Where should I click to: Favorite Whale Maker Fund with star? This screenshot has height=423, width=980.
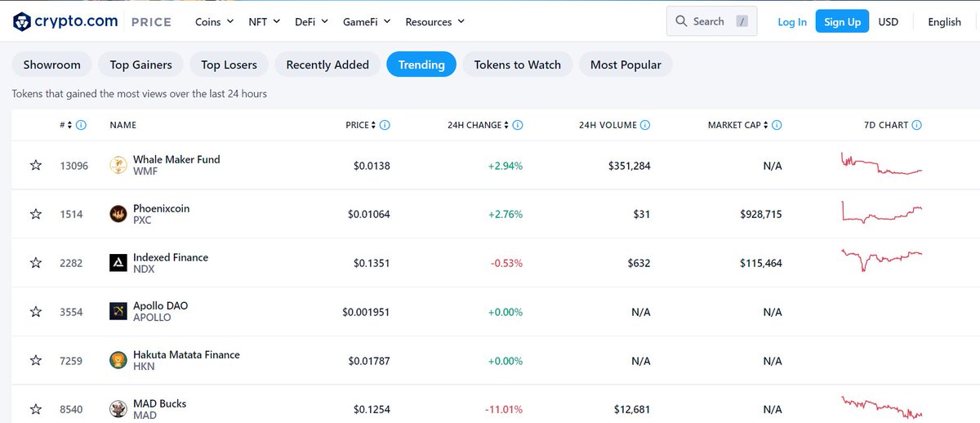click(36, 166)
